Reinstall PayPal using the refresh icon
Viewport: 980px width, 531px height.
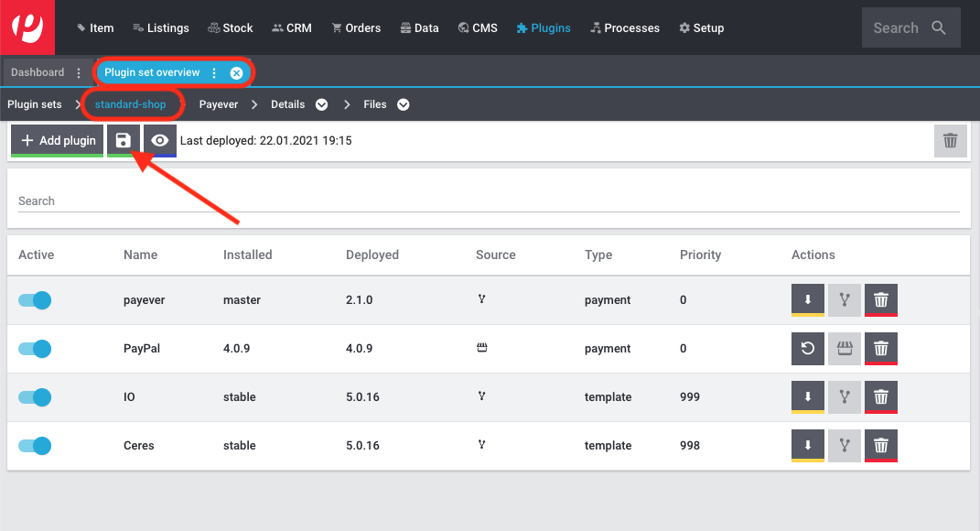click(x=807, y=349)
